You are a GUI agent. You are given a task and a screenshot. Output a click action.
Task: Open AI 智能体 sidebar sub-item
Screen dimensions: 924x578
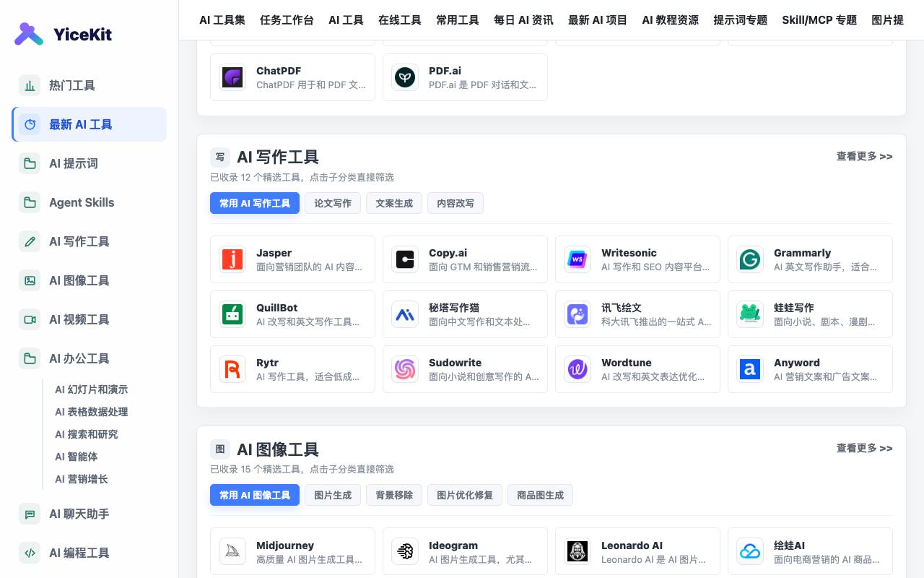pyautogui.click(x=77, y=457)
